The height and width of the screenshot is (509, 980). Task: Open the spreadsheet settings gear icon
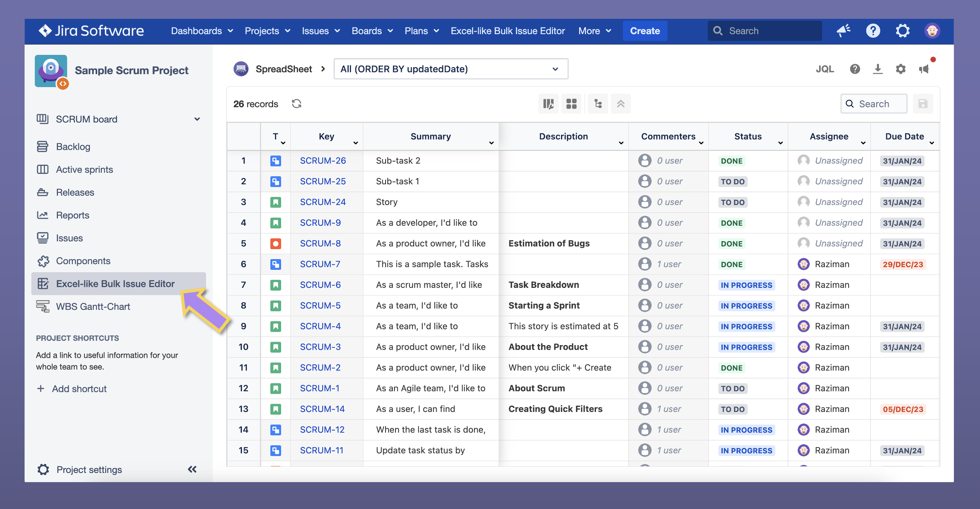[901, 69]
